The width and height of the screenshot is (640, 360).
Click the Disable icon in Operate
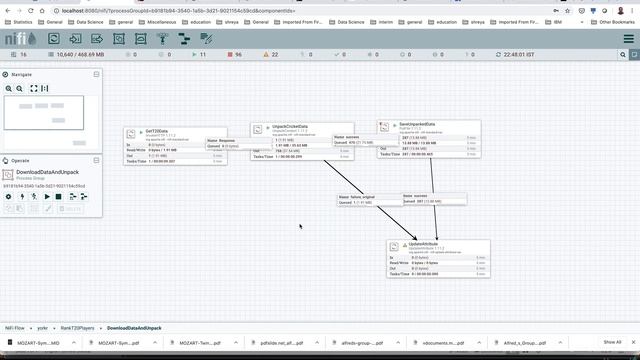click(34, 197)
